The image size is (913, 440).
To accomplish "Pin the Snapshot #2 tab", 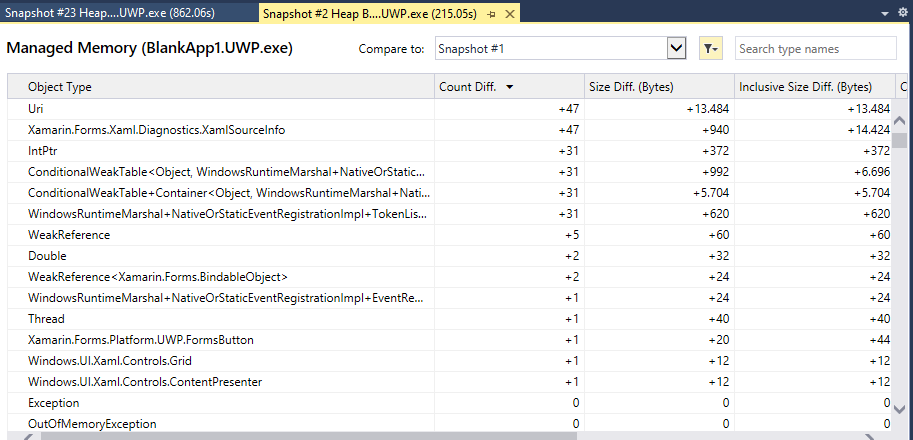I will [491, 15].
